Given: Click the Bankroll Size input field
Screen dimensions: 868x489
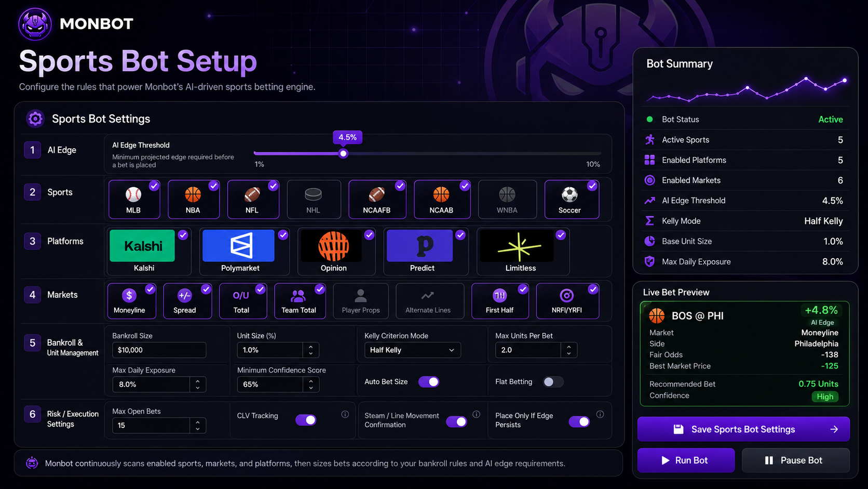Looking at the screenshot, I should [x=159, y=350].
